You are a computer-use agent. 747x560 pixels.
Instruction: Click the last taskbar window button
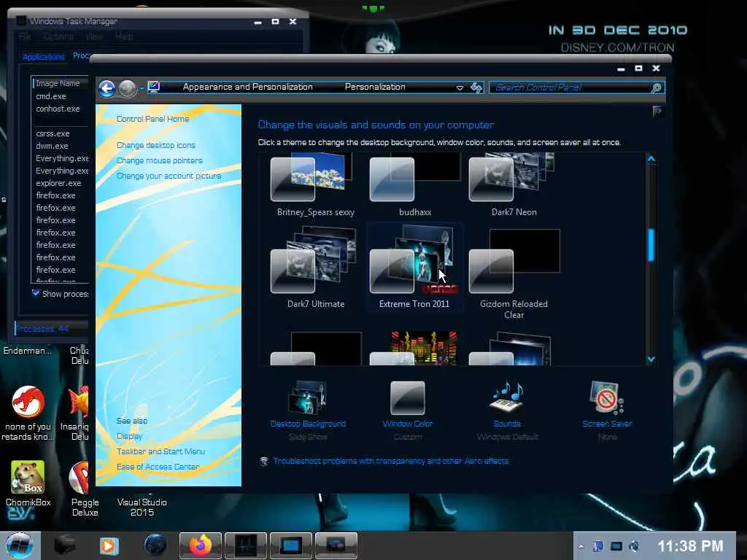click(x=336, y=545)
